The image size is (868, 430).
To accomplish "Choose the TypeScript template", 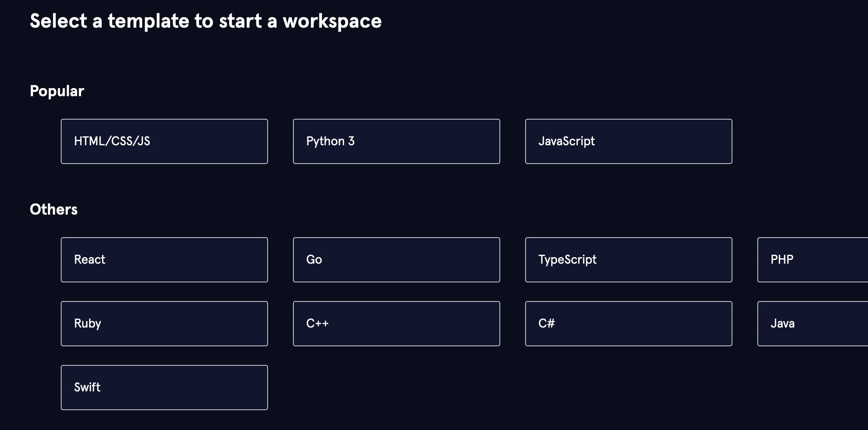I will point(628,260).
